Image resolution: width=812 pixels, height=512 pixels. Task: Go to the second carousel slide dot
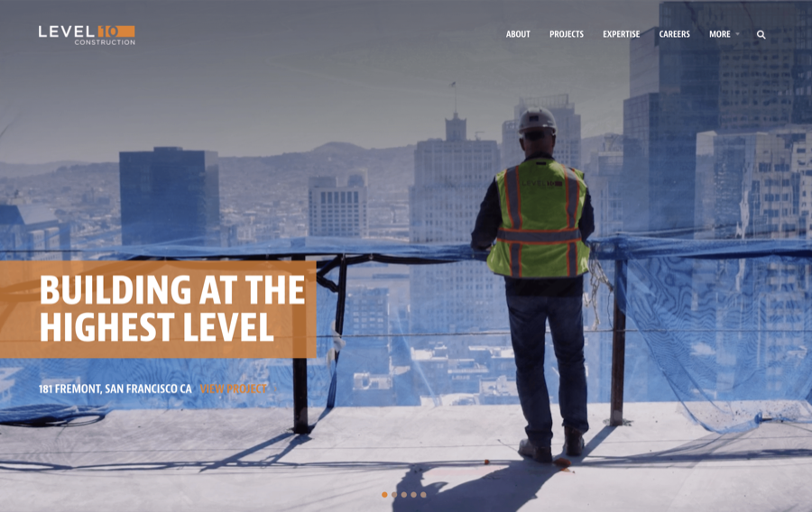pyautogui.click(x=394, y=495)
